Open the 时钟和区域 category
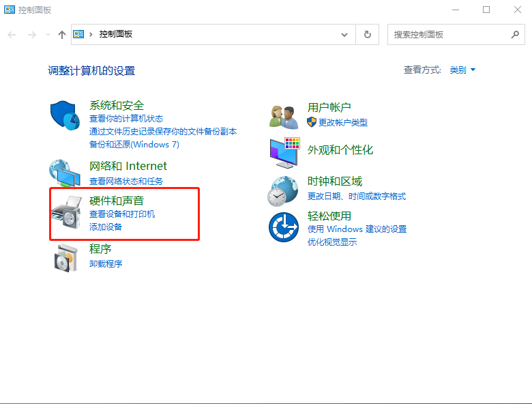532x404 pixels. click(335, 182)
